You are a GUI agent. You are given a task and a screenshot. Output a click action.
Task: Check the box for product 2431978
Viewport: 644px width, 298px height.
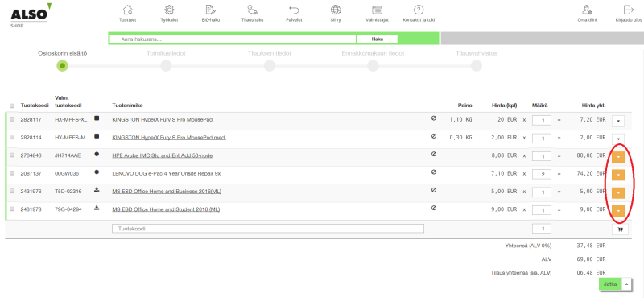point(12,209)
